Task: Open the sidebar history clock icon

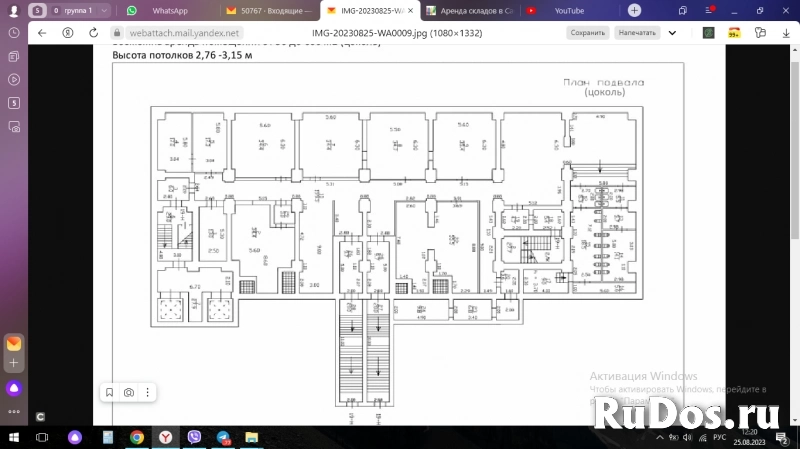Action: (14, 33)
